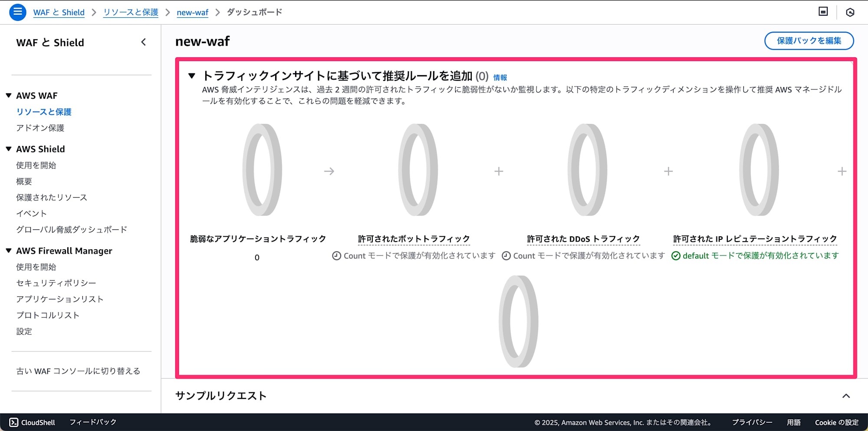The width and height of the screenshot is (868, 431).
Task: Collapse the AWS WAF navigation section
Action: [8, 96]
